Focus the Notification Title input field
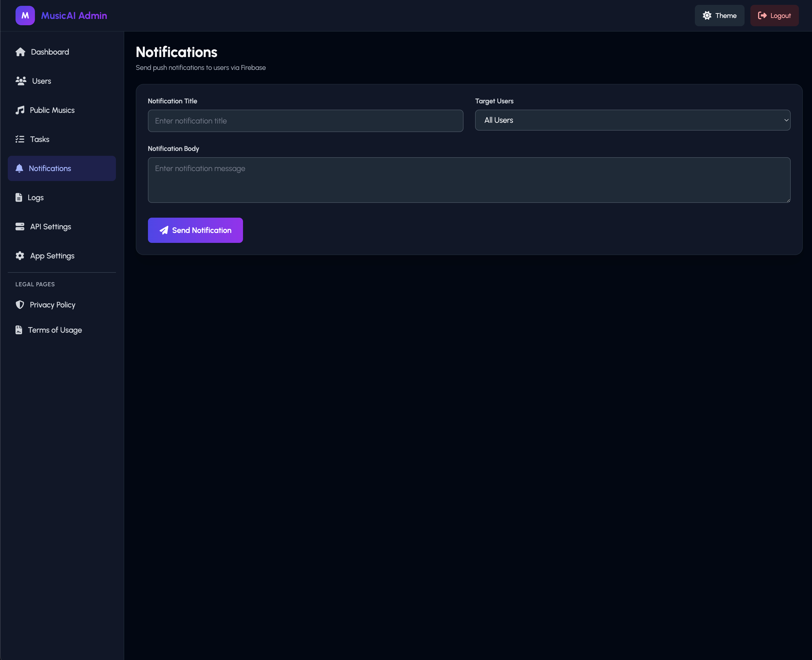 point(306,121)
